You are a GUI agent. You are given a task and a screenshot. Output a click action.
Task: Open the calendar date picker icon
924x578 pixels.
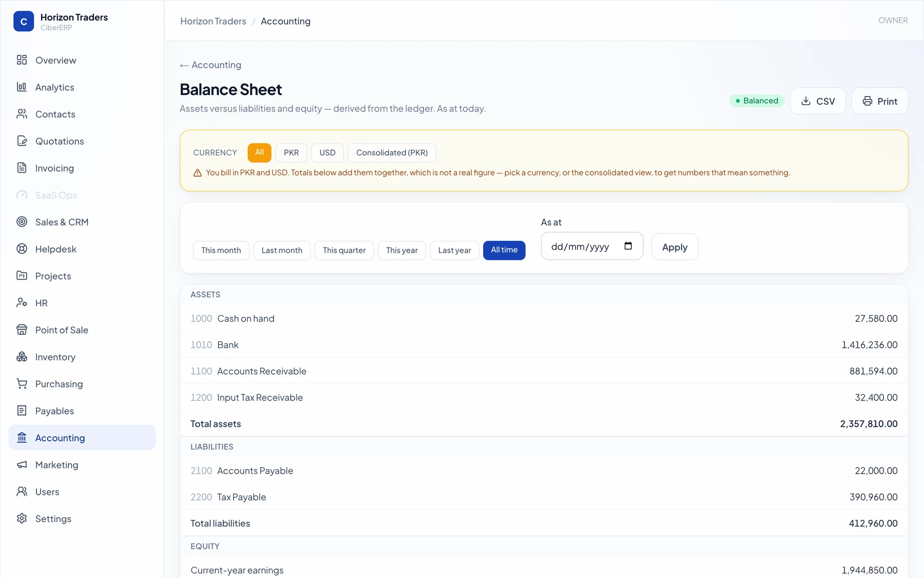click(x=628, y=246)
